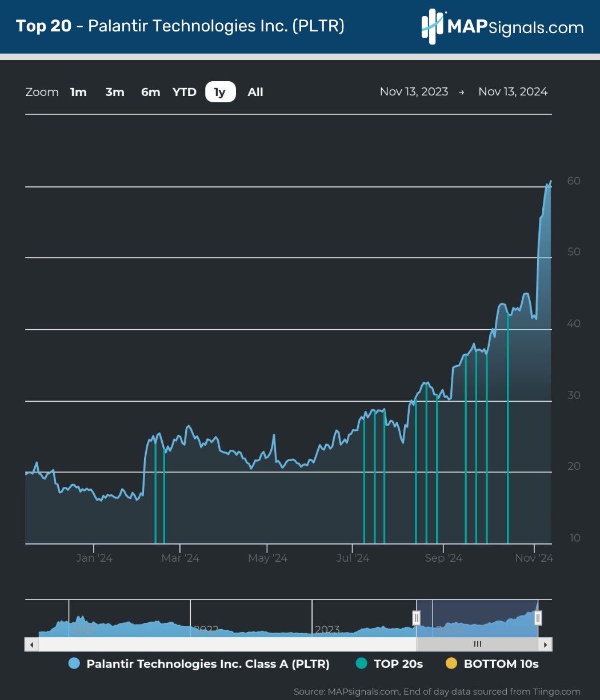Click the Nov '24 axis label
The width and height of the screenshot is (600, 700).
534,558
